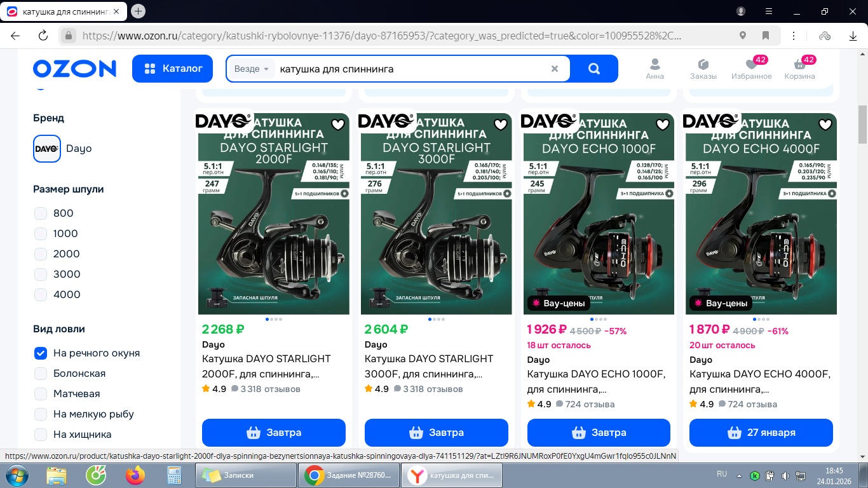Open Firefox from the taskbar
The height and width of the screenshot is (488, 868).
click(x=135, y=475)
